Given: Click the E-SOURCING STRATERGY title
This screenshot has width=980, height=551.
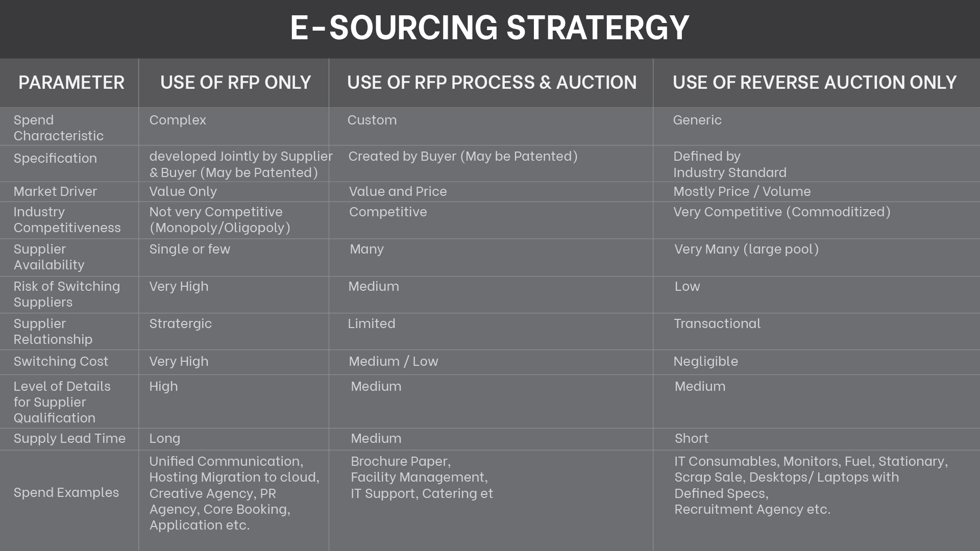Looking at the screenshot, I should (489, 28).
